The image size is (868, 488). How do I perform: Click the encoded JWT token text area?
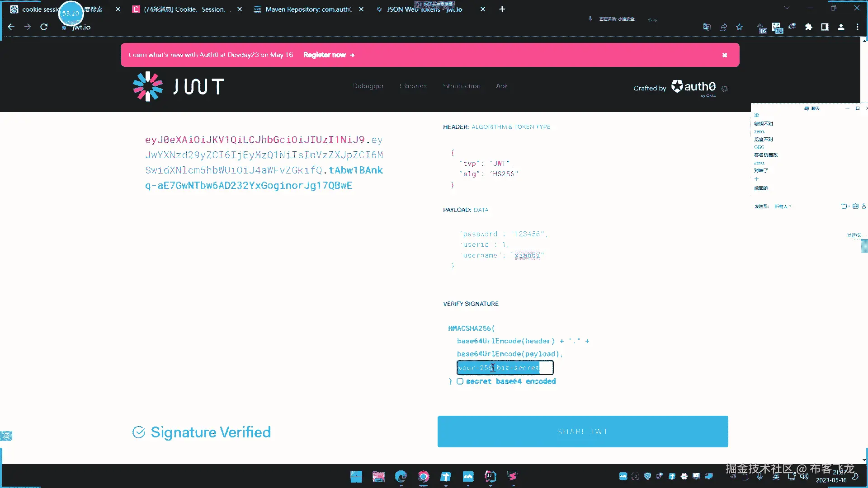264,163
